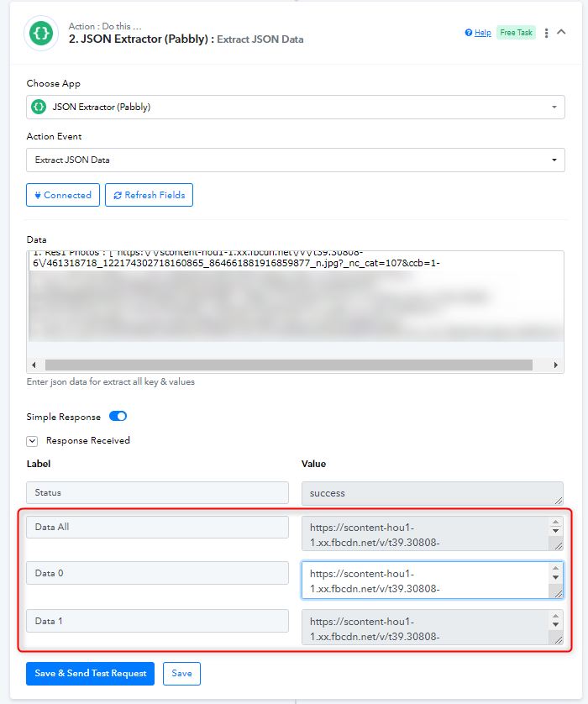Click the Data 1 label field
This screenshot has height=704, width=588.
tap(158, 621)
